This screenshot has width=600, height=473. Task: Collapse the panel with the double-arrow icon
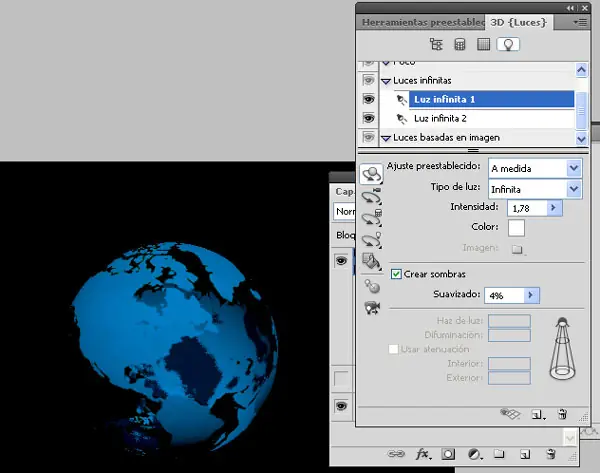[x=571, y=8]
